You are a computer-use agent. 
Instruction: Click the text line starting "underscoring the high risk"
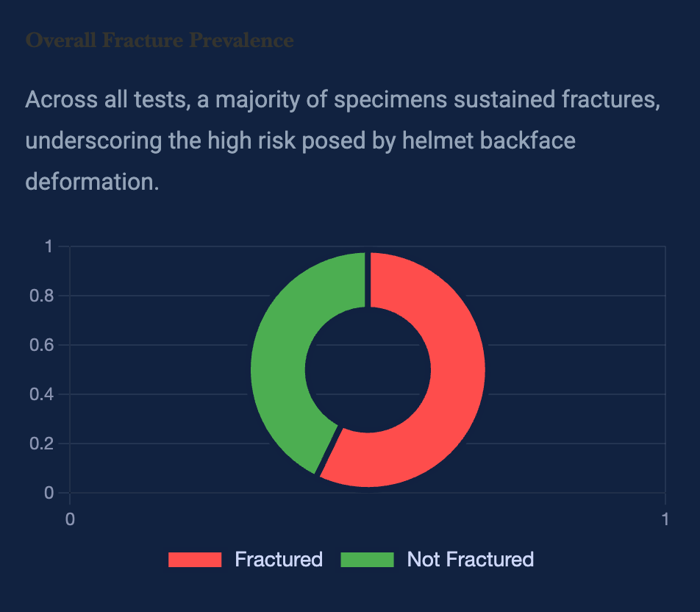300,140
